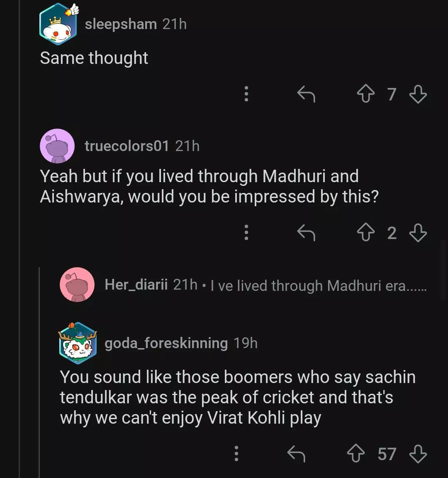448x478 pixels.
Task: Open sleepsham's profile avatar
Action: click(58, 24)
